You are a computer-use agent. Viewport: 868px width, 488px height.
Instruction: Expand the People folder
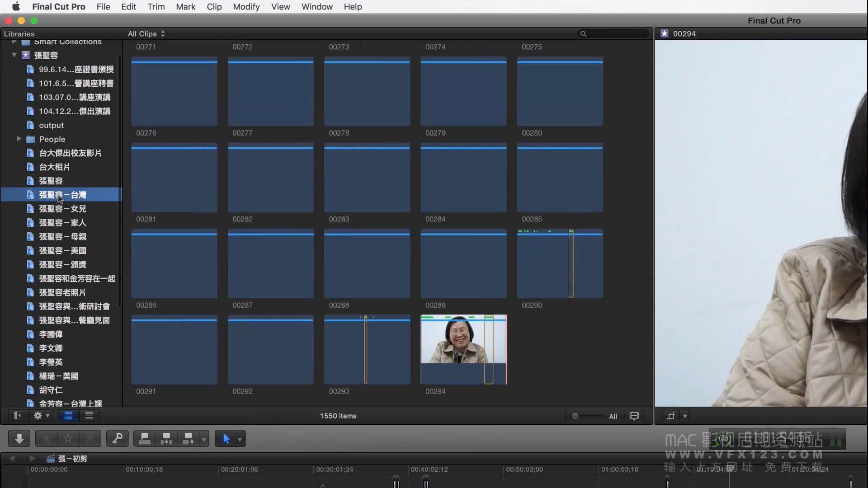tap(19, 139)
